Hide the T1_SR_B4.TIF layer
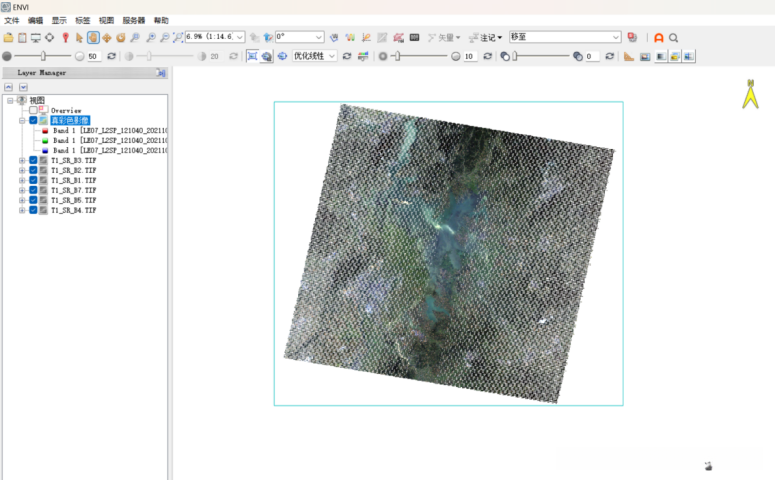Viewport: 775px width, 480px height. point(33,210)
